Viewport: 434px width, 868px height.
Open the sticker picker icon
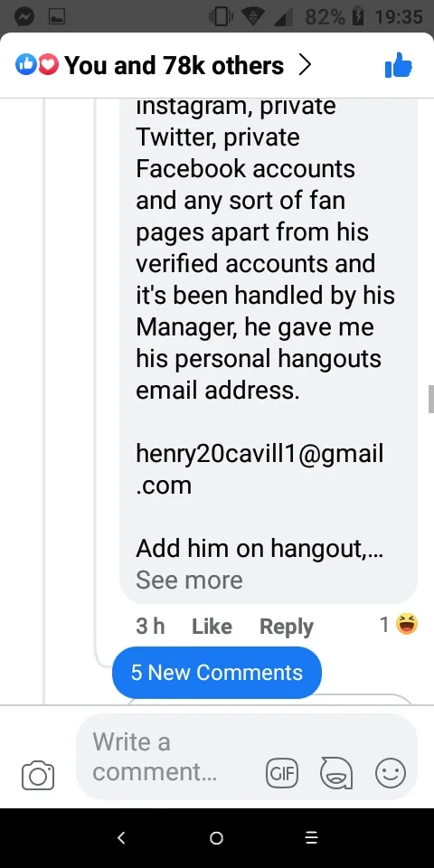point(336,773)
